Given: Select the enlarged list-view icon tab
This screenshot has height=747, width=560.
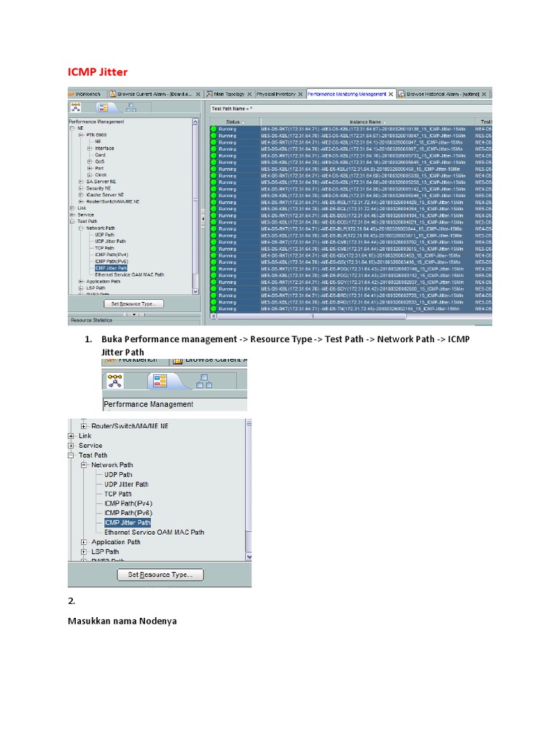Looking at the screenshot, I should (160, 381).
